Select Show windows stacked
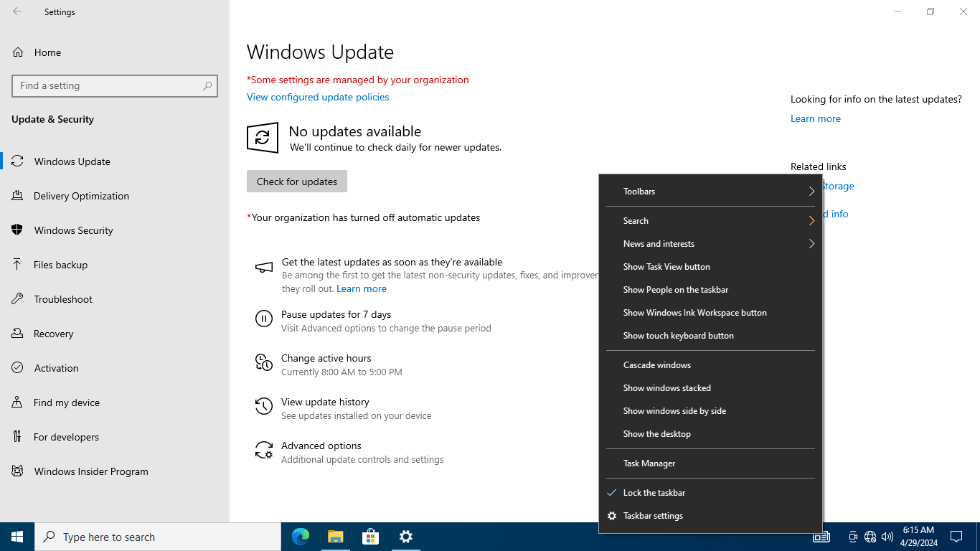Viewport: 980px width, 551px height. [x=710, y=388]
